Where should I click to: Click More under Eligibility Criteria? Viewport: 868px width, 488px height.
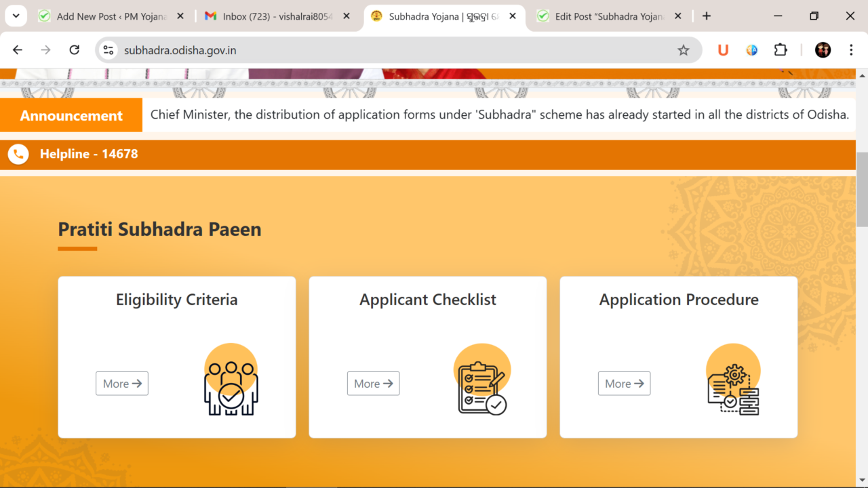tap(122, 384)
